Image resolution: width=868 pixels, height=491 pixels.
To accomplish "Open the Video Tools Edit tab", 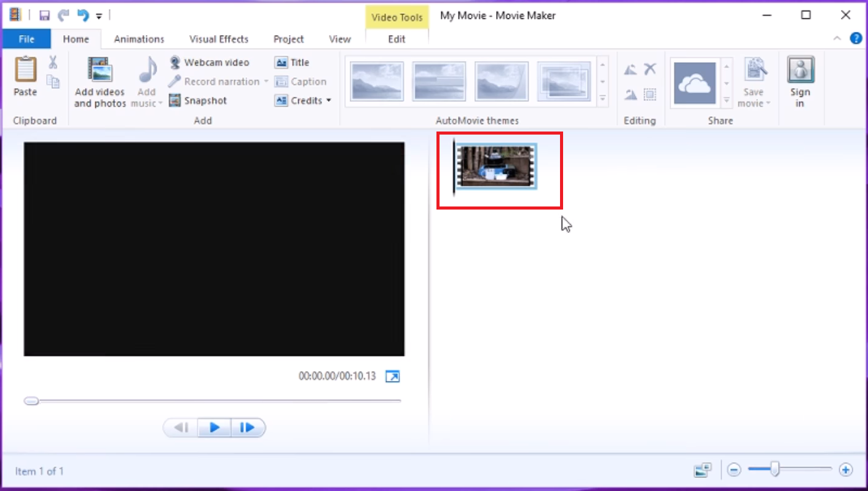I will pos(396,39).
